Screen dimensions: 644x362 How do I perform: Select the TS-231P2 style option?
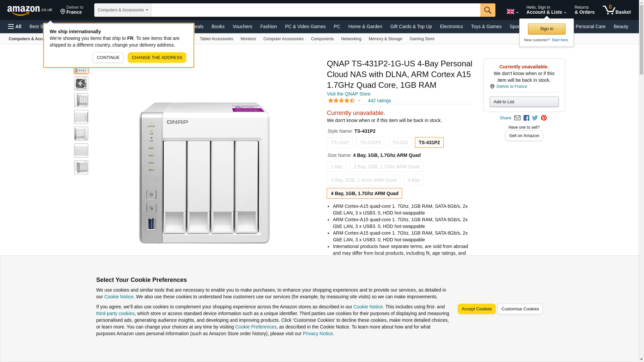(370, 142)
